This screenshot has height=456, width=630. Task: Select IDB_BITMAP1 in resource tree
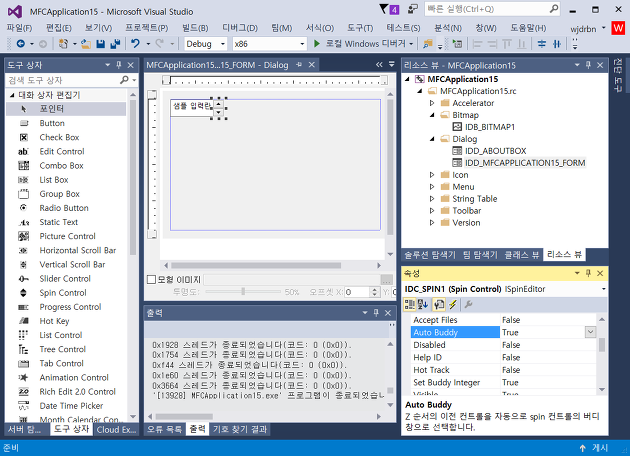490,127
